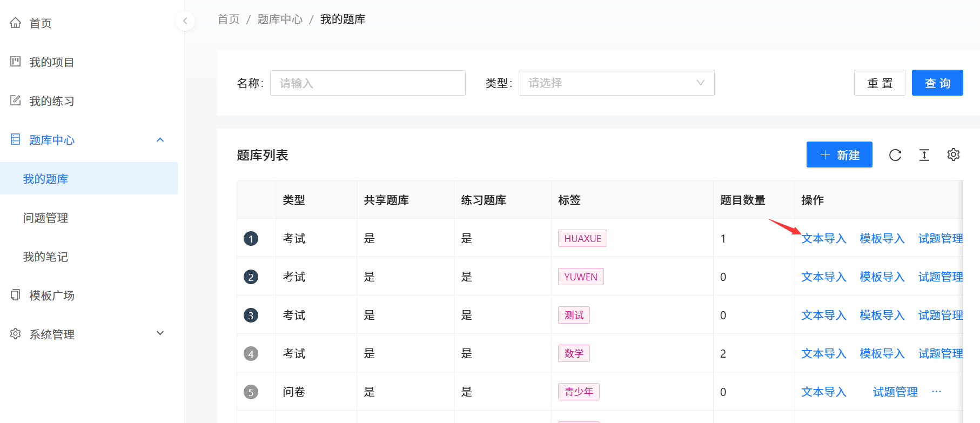Click the 重置 reset button

point(880,83)
